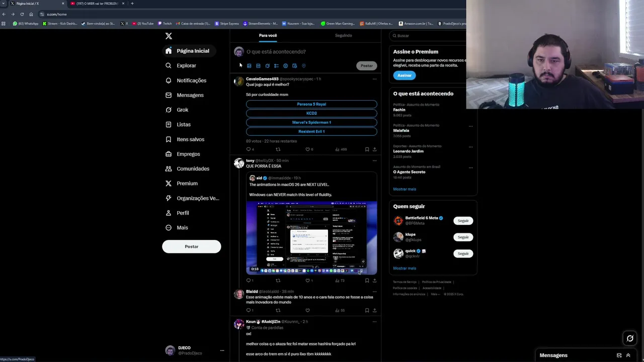This screenshot has height=362, width=644.
Task: Click Mostrar mais under trending topics
Action: [405, 189]
